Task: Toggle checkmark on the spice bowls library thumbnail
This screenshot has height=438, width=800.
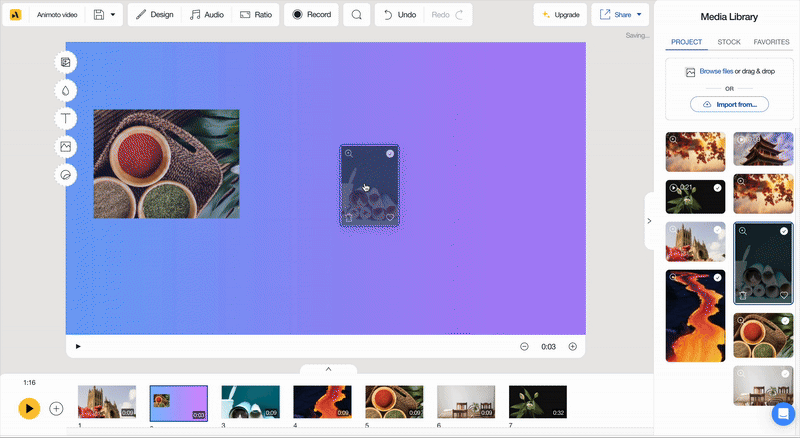Action: click(785, 321)
